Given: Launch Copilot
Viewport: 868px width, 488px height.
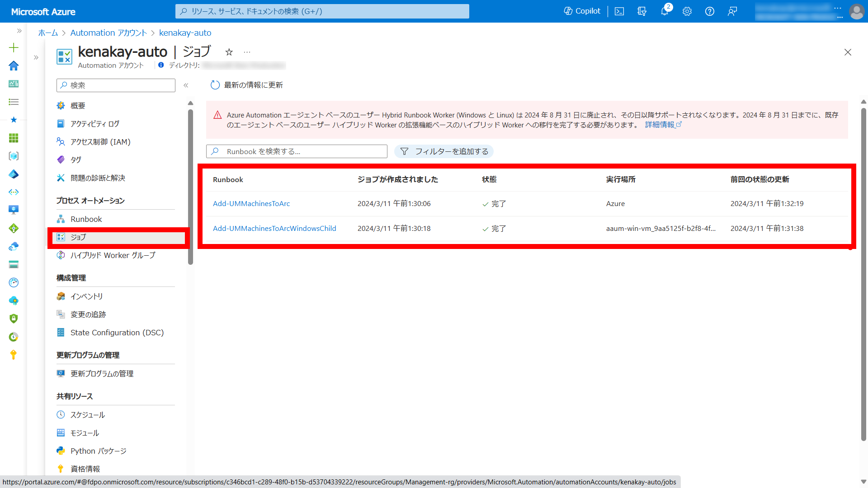Looking at the screenshot, I should 582,11.
